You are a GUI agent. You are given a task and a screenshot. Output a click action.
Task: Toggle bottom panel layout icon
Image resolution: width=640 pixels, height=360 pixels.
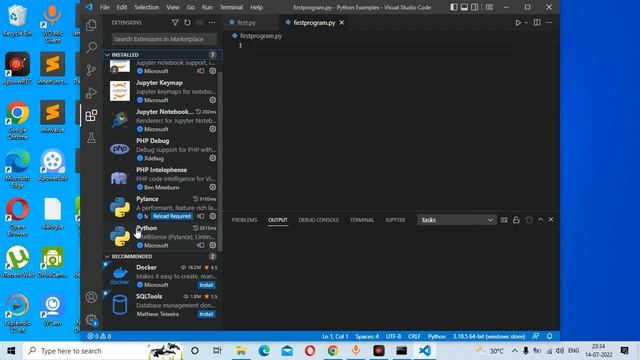(464, 7)
